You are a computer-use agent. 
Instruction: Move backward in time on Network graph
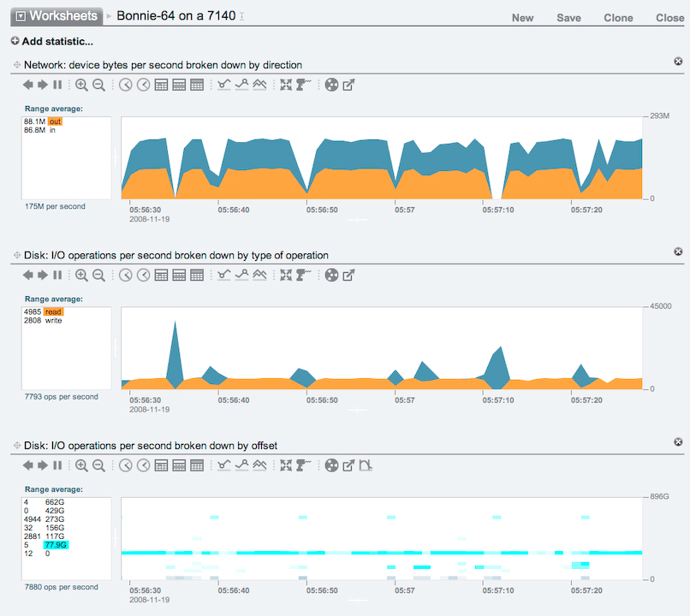[x=27, y=85]
